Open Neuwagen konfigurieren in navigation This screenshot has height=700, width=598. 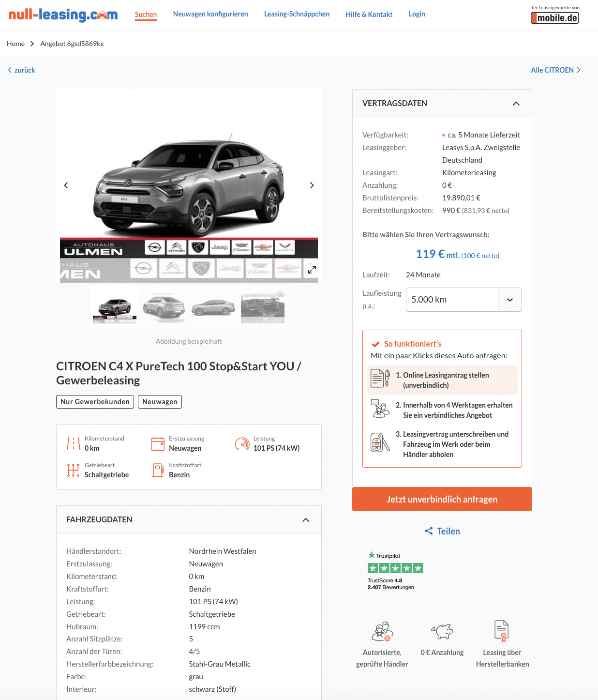pos(210,14)
